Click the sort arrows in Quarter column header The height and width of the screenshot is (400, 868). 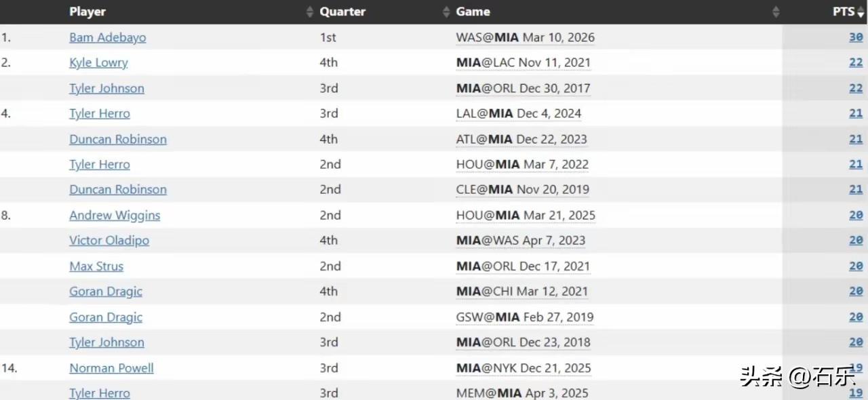point(446,12)
